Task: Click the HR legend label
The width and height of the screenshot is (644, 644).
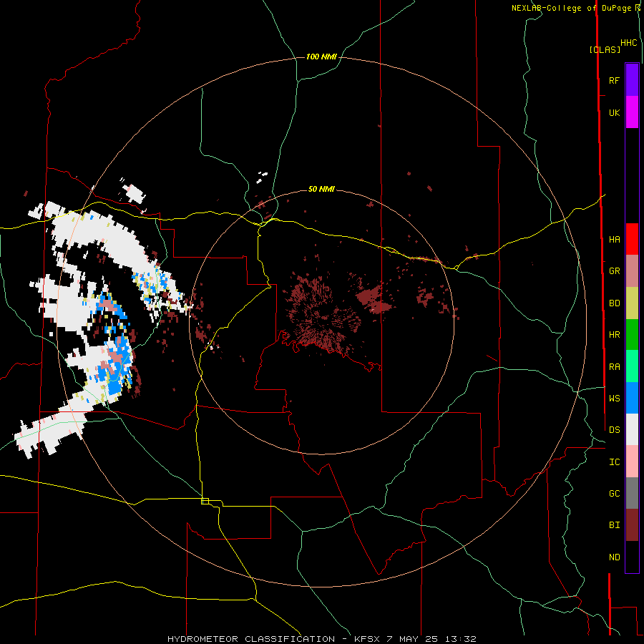Action: tap(614, 335)
